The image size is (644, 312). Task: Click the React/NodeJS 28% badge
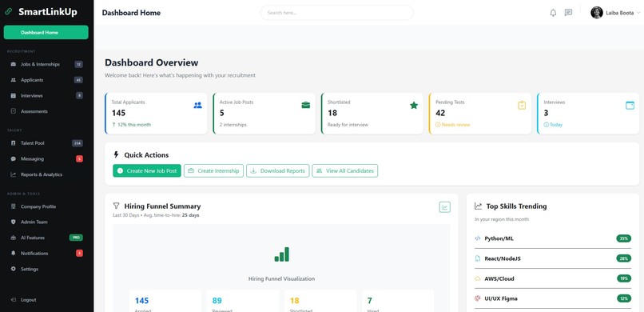click(x=624, y=258)
